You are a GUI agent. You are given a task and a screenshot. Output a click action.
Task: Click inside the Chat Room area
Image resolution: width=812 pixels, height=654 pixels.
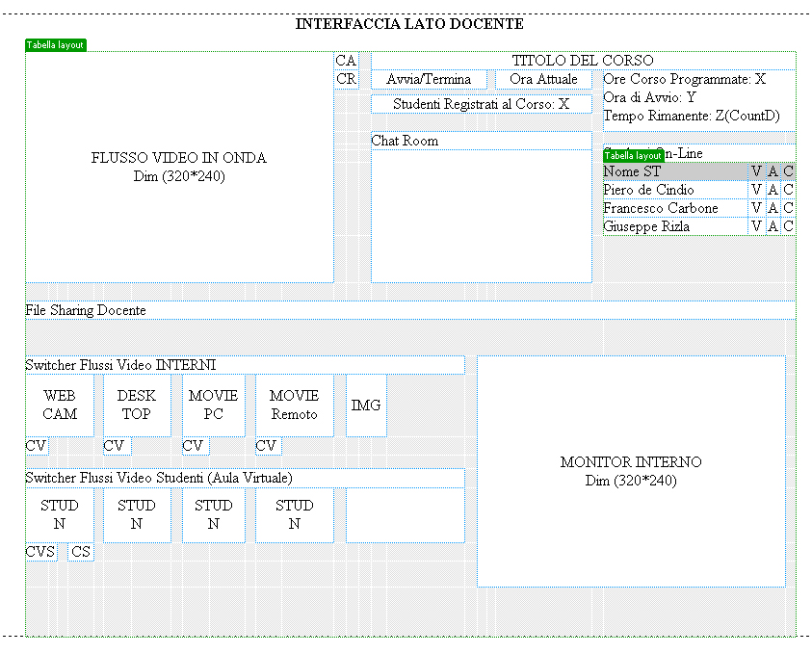tap(482, 217)
